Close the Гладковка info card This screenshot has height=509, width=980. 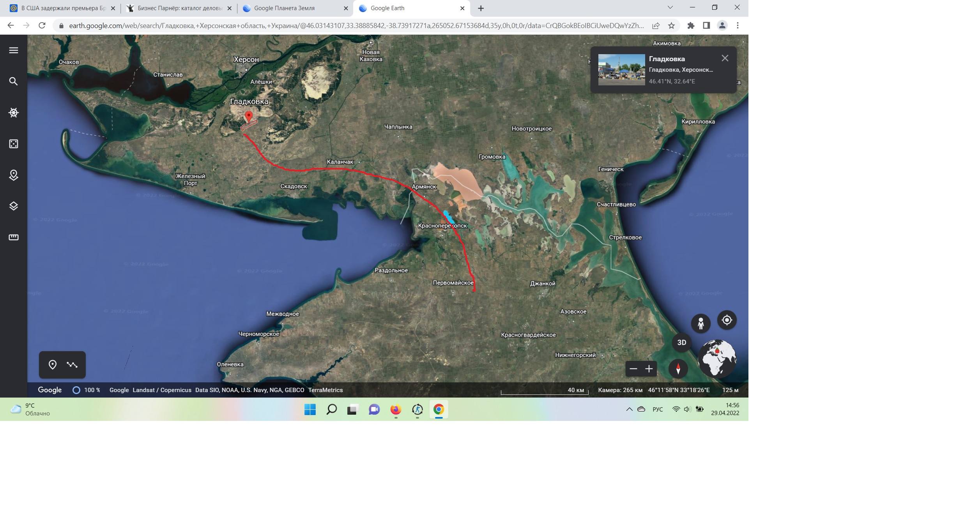(x=725, y=58)
